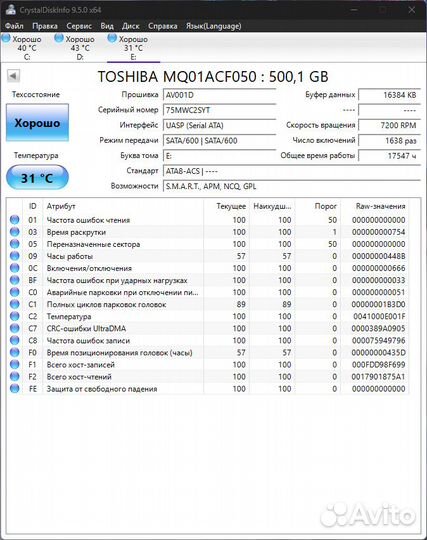Image resolution: width=427 pixels, height=540 pixels.
Task: Click status circle of attribute F1
Action: [x=15, y=364]
